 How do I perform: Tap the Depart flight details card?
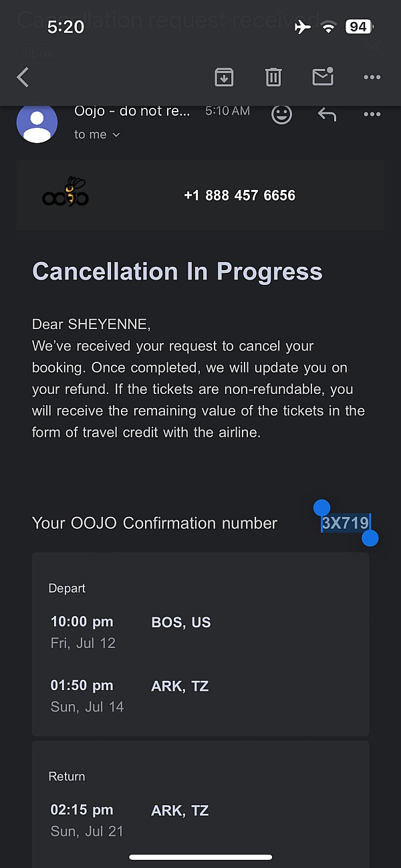[200, 644]
